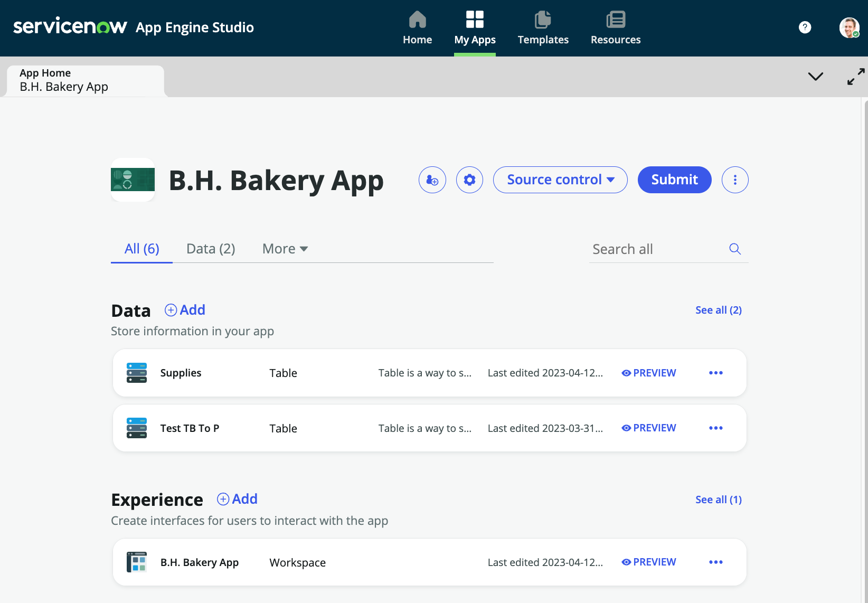Viewport: 868px width, 603px height.
Task: Open the B.H. Bakery App workspace row
Action: [x=430, y=562]
